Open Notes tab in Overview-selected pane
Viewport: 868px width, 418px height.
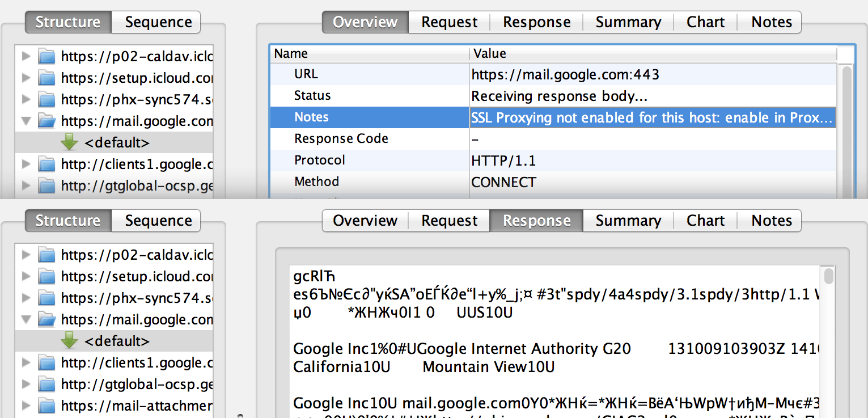tap(771, 22)
